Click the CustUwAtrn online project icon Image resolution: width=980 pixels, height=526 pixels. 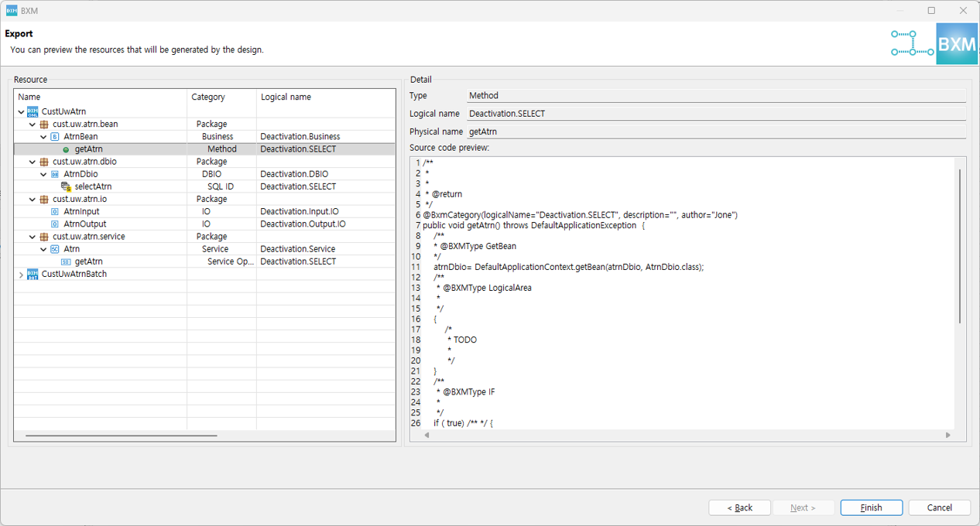pos(33,111)
